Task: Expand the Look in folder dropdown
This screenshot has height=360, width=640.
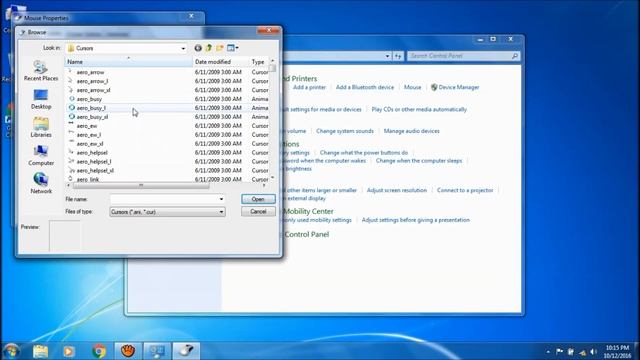Action: pos(182,49)
